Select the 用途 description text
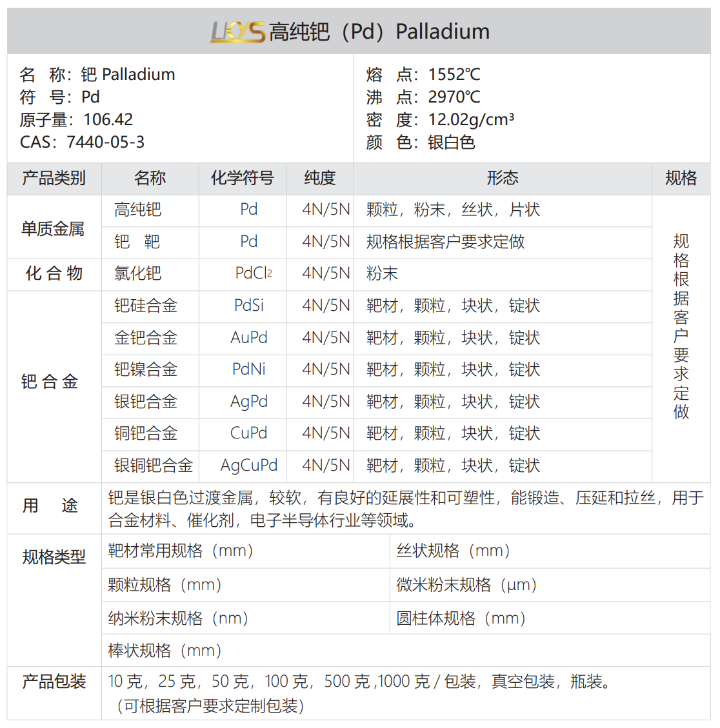The image size is (720, 728). point(387,507)
